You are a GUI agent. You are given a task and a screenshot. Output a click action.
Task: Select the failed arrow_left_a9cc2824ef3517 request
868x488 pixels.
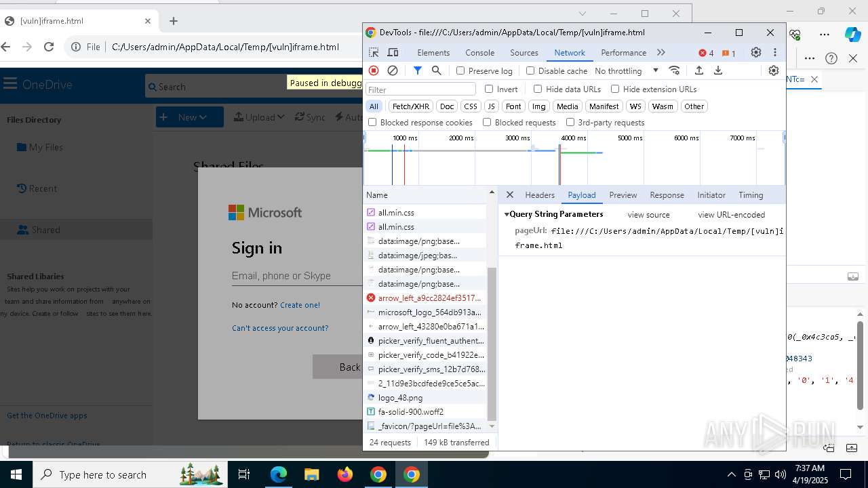pyautogui.click(x=425, y=298)
